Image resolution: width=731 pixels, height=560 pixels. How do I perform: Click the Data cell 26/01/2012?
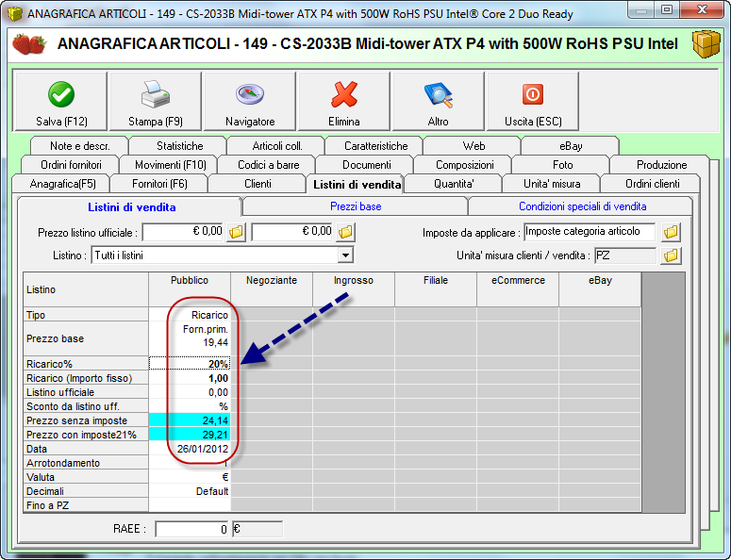(190, 449)
